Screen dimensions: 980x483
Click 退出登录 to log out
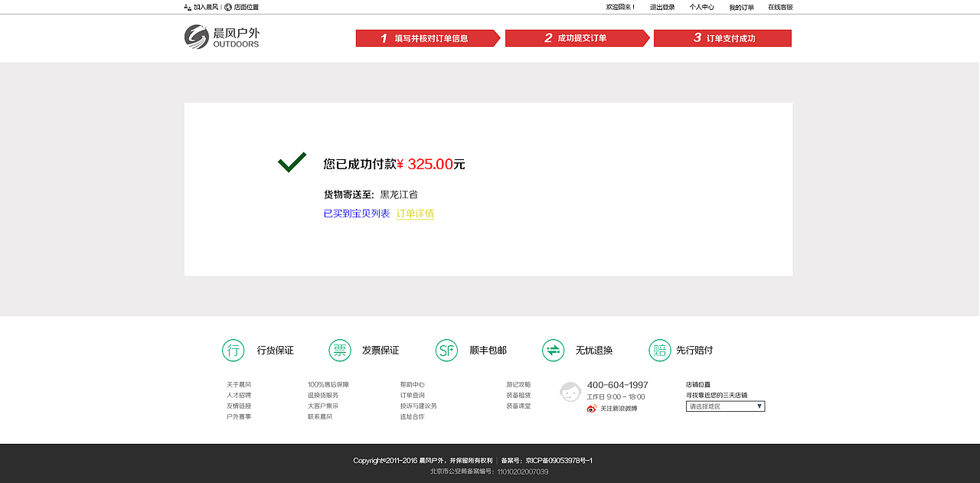pyautogui.click(x=661, y=6)
